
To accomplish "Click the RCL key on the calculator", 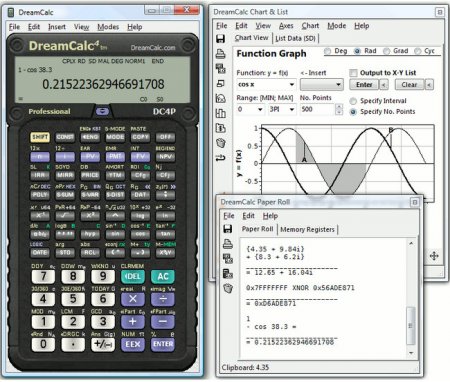I will [x=90, y=253].
